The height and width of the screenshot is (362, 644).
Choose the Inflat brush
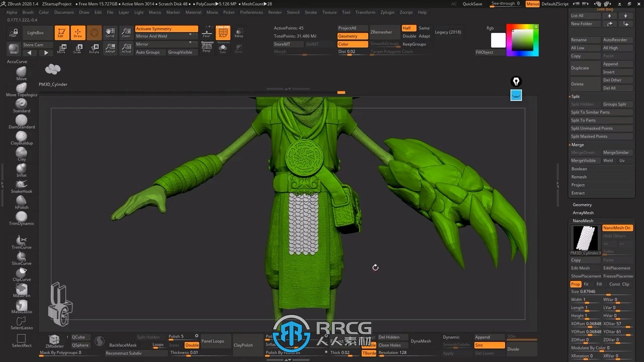pos(21,170)
